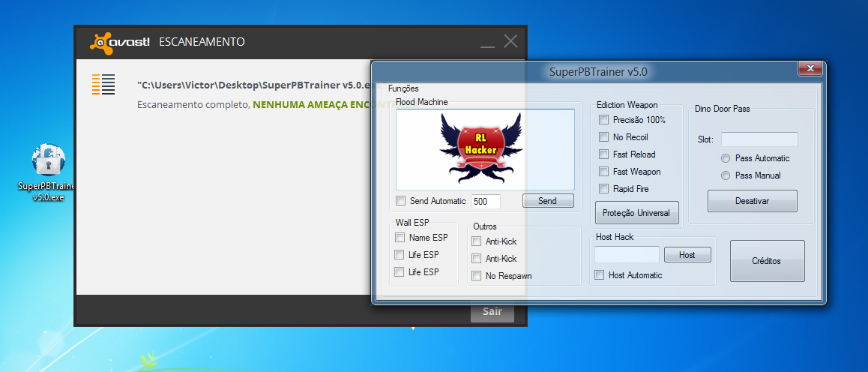
Task: Click Proteção Universal button
Action: 636,212
